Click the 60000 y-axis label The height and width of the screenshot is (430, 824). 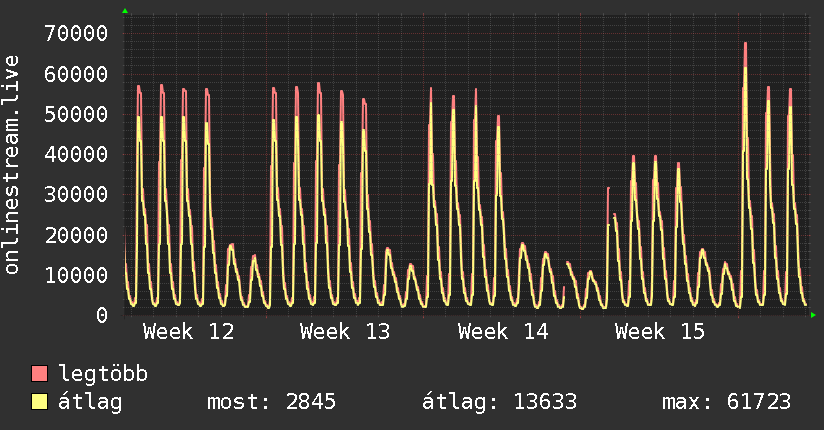[76, 74]
